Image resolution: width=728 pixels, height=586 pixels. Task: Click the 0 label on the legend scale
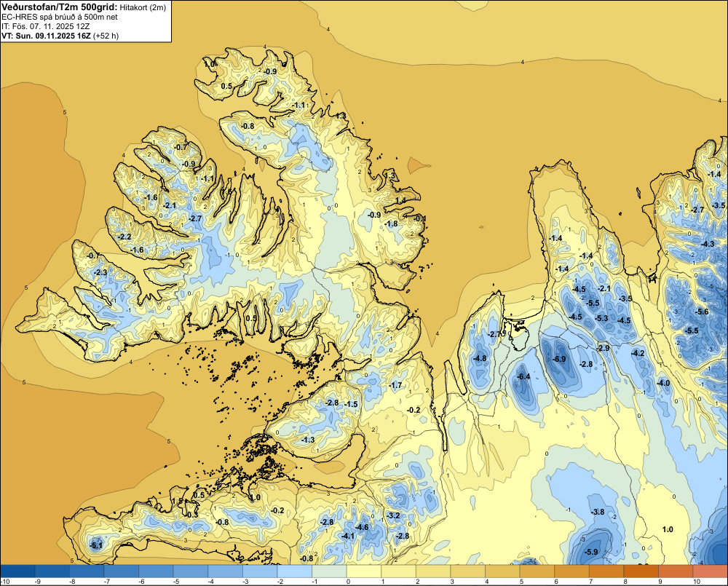coord(348,582)
